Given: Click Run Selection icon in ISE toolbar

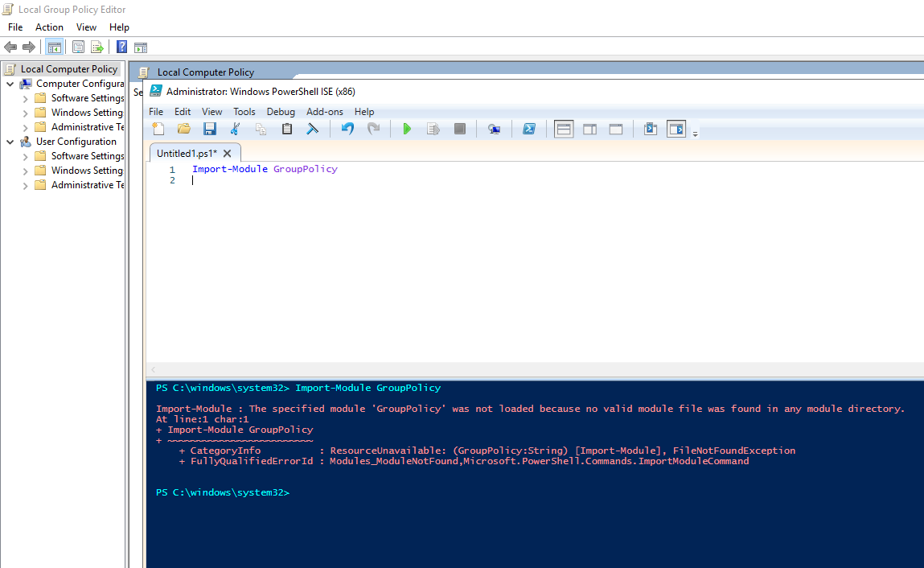Looking at the screenshot, I should [433, 129].
